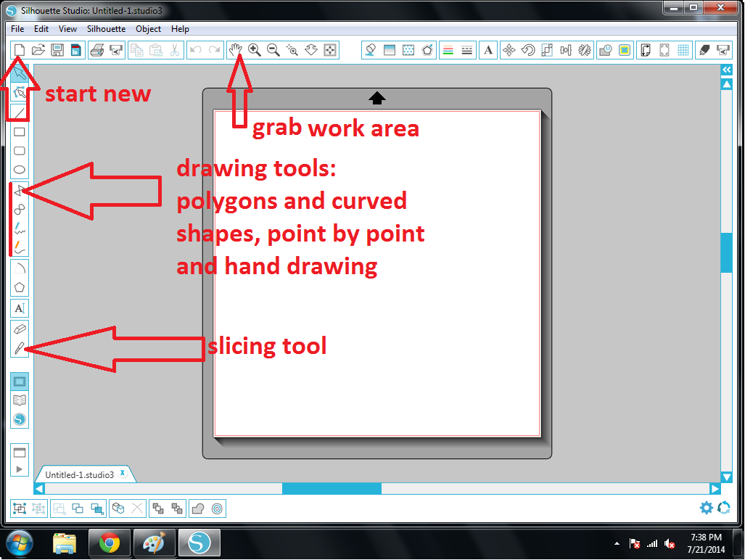This screenshot has width=745, height=560.
Task: Select the Regular Polygon pentagon tool
Action: 20,287
